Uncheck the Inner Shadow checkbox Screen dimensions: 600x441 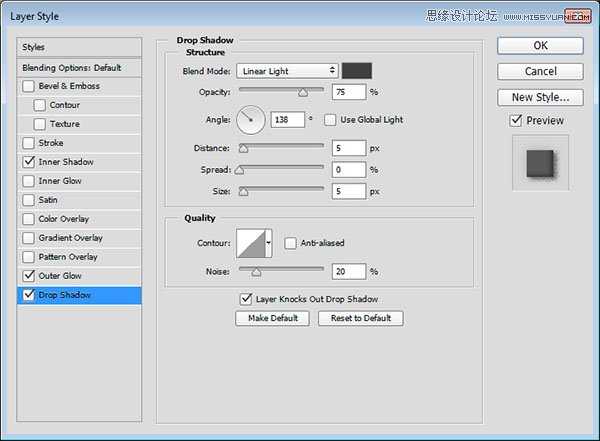[x=28, y=162]
